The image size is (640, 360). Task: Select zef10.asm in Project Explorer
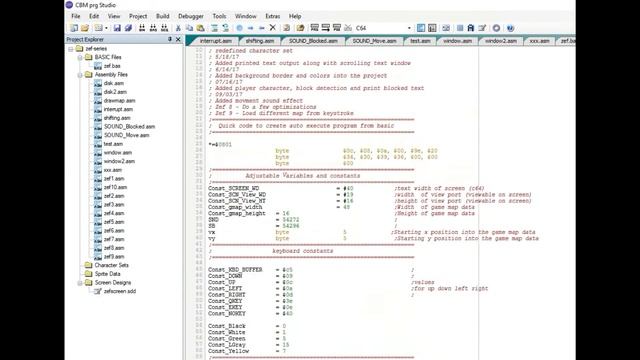[115, 187]
